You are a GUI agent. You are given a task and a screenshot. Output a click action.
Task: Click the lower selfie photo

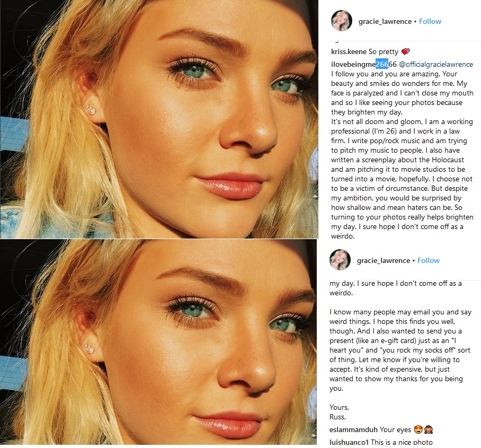click(x=158, y=342)
